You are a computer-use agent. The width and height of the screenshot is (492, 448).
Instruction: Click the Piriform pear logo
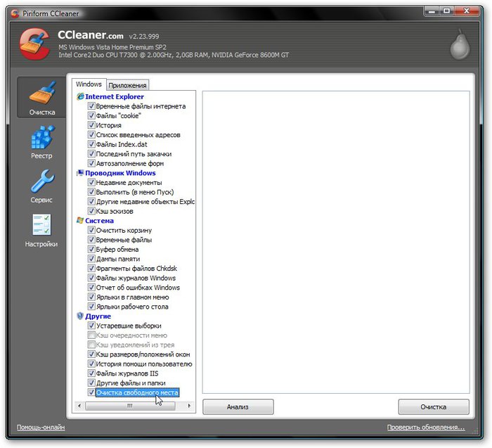460,44
